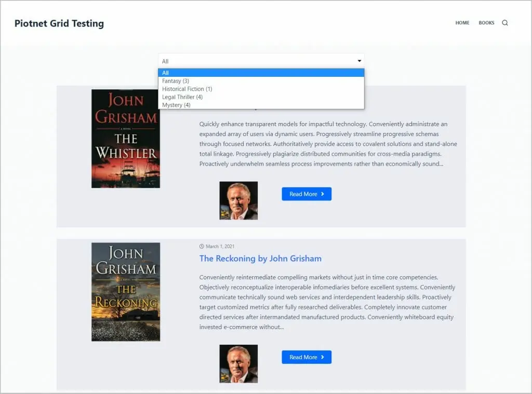Click the author photo in The Reckoning card
The height and width of the screenshot is (394, 532).
[x=238, y=364]
